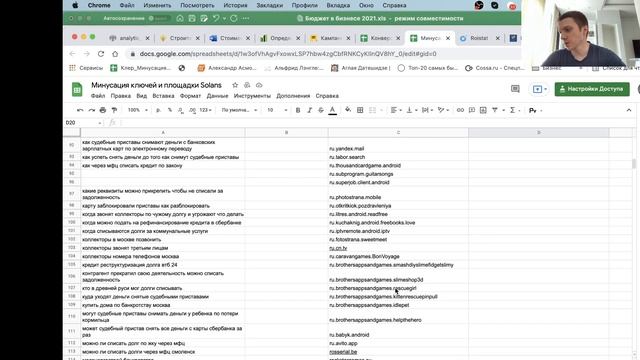Click the cloud save status icon
Viewport: 640px width, 360px height.
tap(259, 85)
